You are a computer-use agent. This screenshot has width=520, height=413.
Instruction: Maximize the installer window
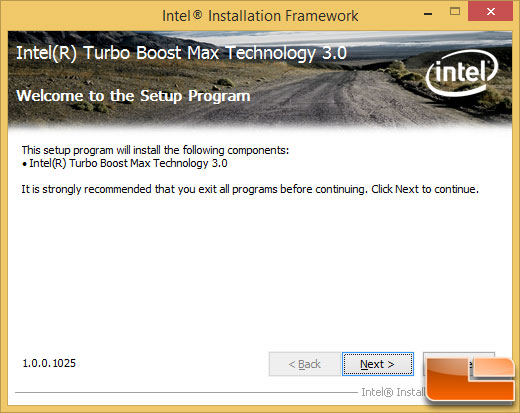455,12
